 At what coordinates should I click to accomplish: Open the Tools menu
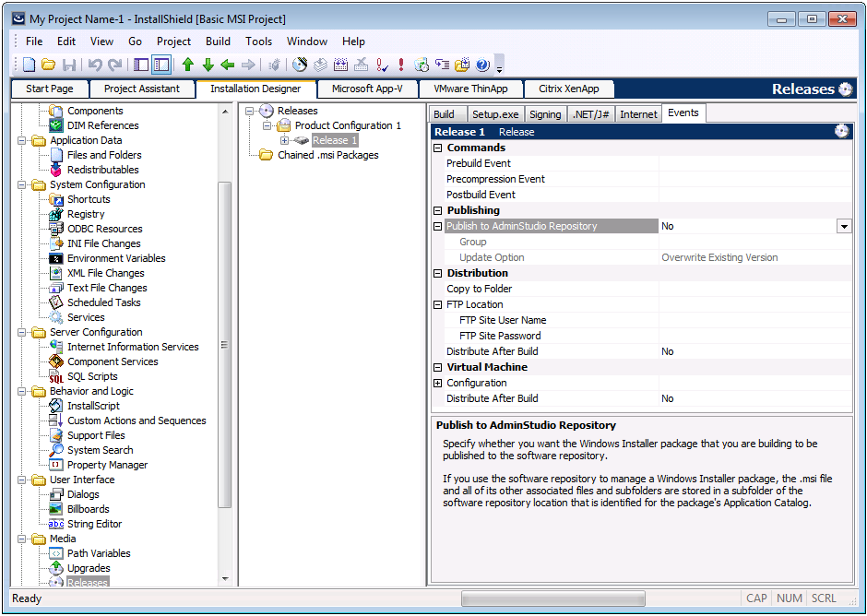point(258,41)
